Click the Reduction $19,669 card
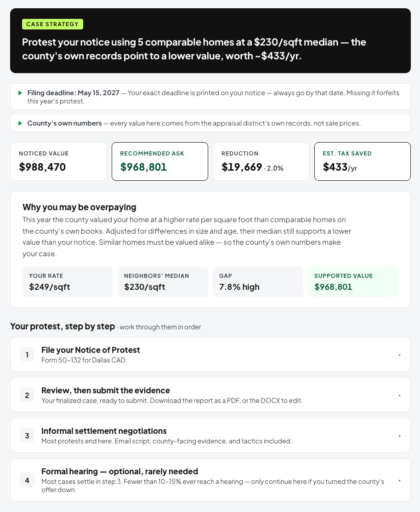Viewport: 420px width, 512px height. tap(261, 161)
